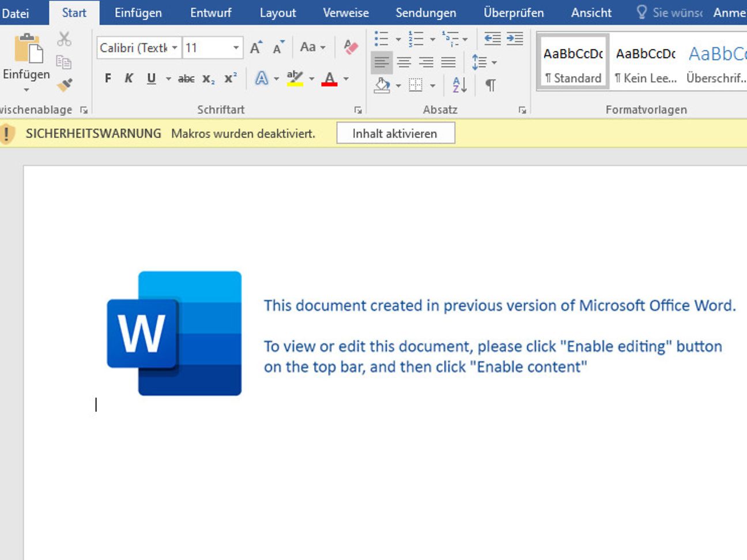Expand highlight color dropdown arrow
The width and height of the screenshot is (747, 560).
coord(312,79)
